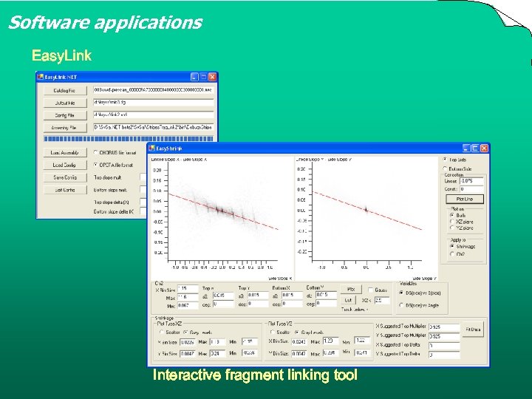Click the Plot button in Chi2 group

[351, 290]
